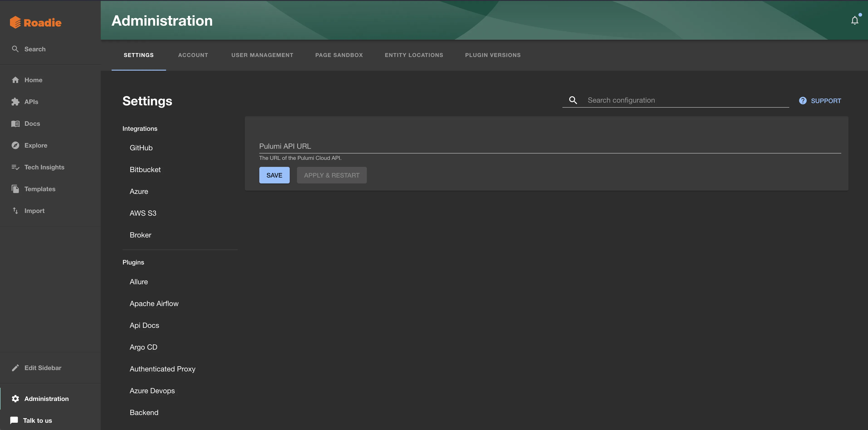
Task: Click the Docs book icon
Action: pos(15,124)
